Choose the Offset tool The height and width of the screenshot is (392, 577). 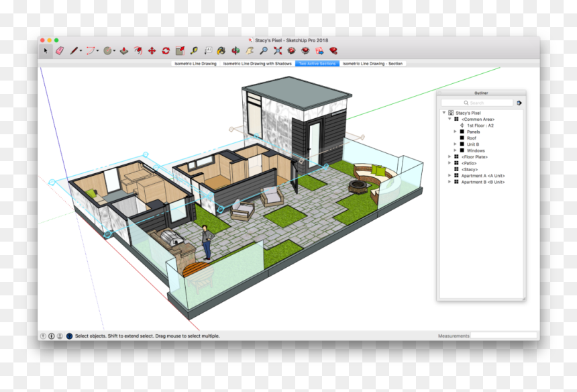coord(138,51)
